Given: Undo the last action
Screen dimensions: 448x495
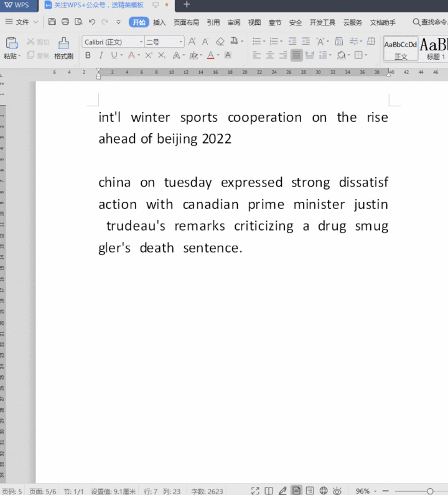Looking at the screenshot, I should [92, 22].
